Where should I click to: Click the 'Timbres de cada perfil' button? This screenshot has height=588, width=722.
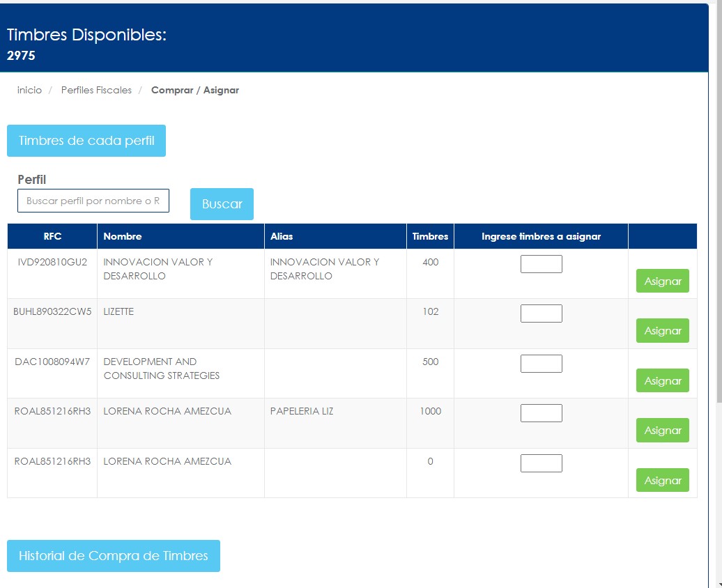(x=86, y=141)
